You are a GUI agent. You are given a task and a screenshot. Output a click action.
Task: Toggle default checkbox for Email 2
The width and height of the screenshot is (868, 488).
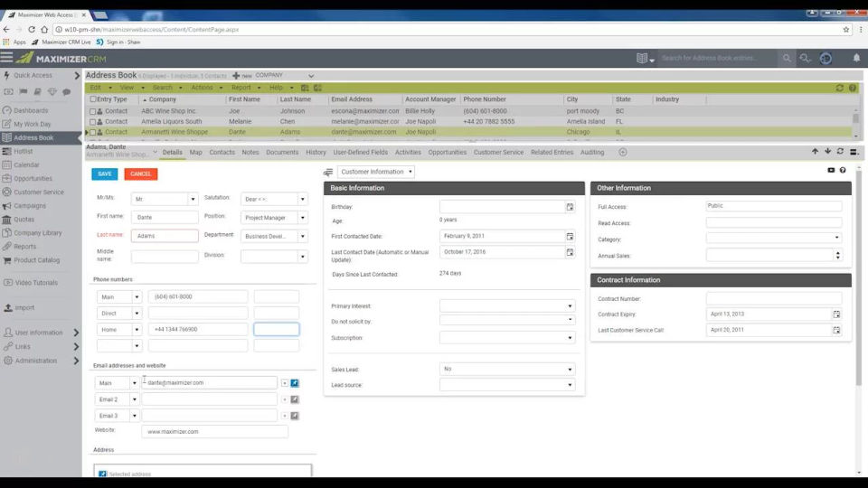(x=295, y=399)
